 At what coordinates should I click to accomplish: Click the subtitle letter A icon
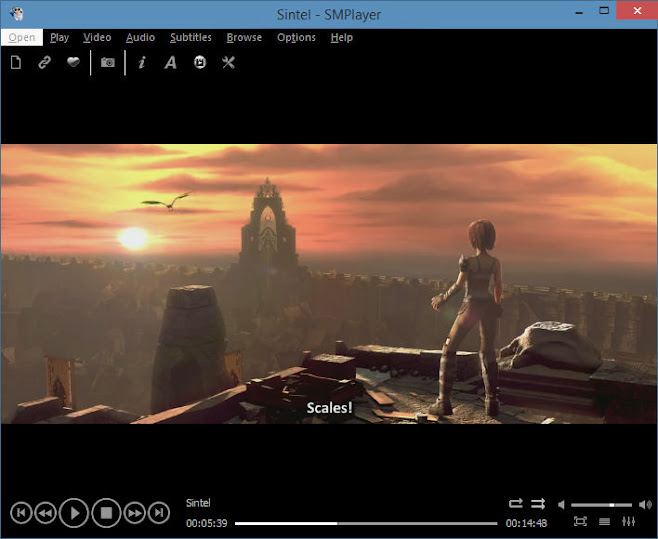click(170, 63)
